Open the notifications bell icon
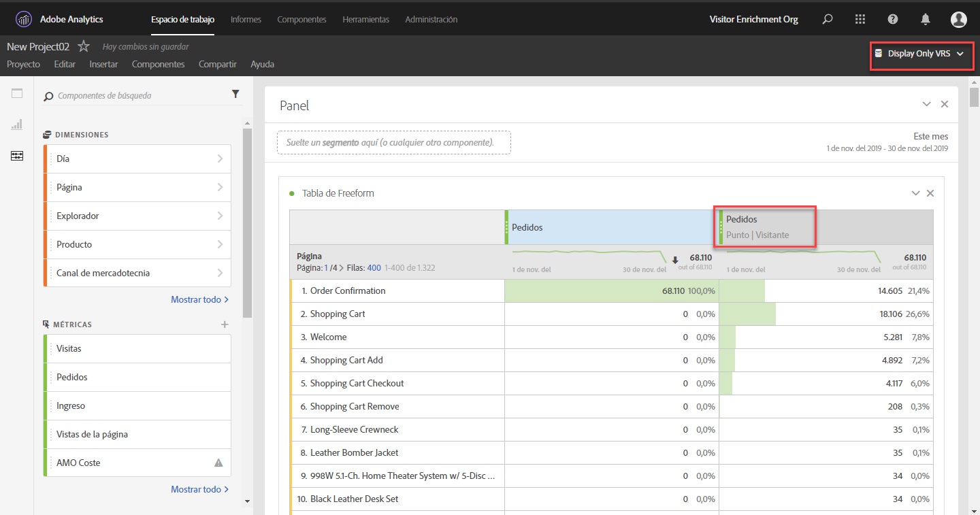The image size is (980, 515). (926, 20)
